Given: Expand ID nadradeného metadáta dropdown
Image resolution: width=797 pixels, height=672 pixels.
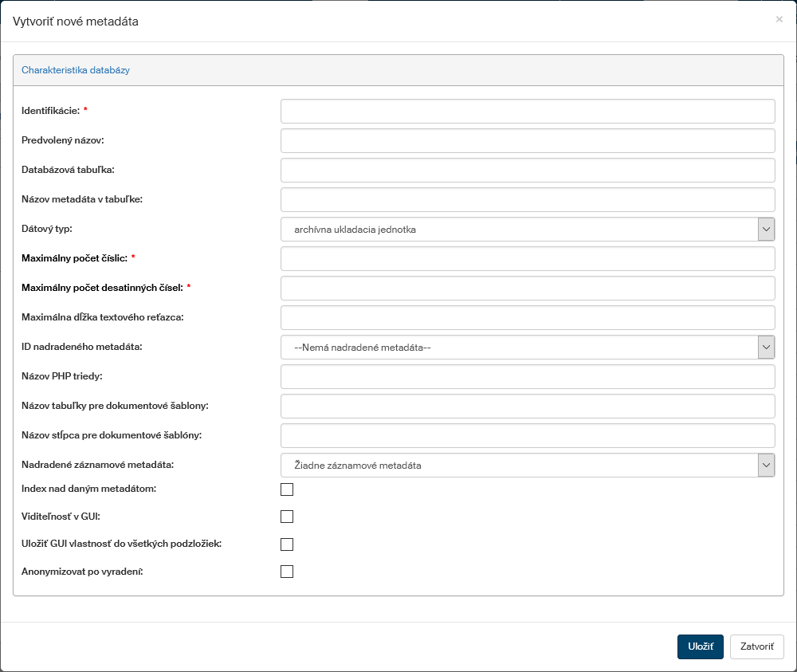Looking at the screenshot, I should coord(527,348).
